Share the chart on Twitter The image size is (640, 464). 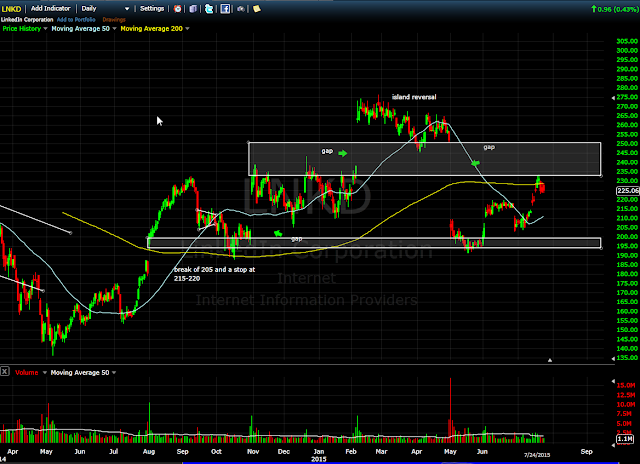pos(209,9)
